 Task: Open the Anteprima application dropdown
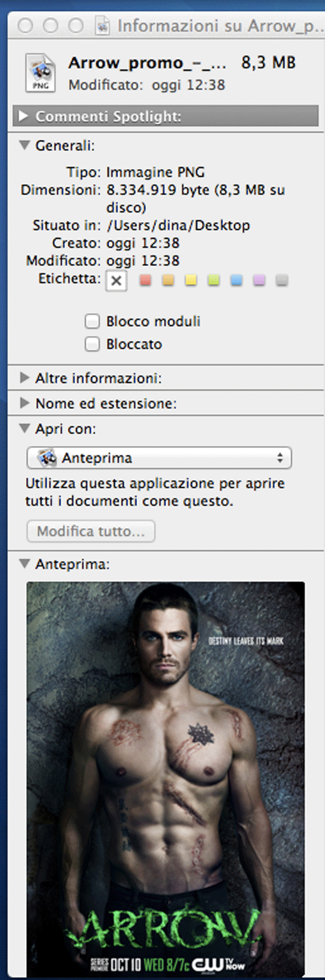tap(159, 458)
